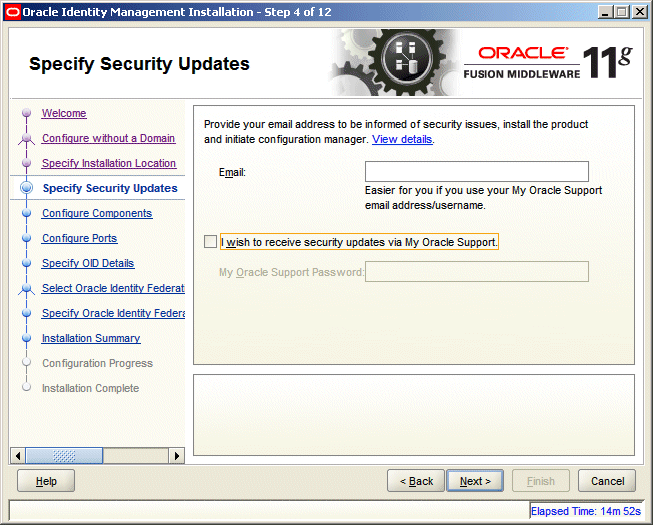Click the sidebar horizontal scrollbar thumb
653x525 pixels.
(x=64, y=456)
